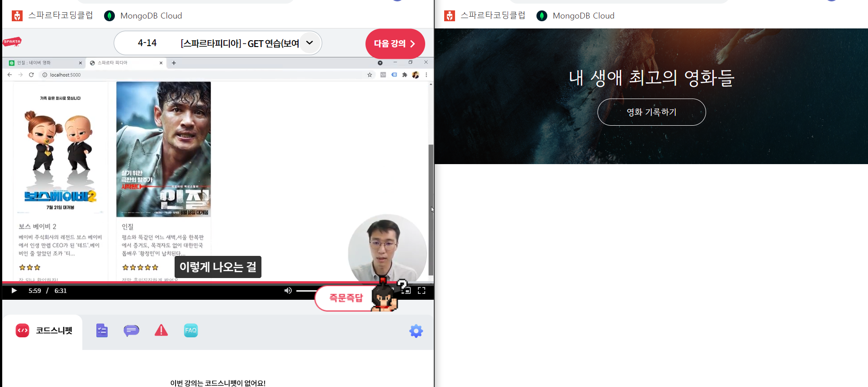Open 스파르타코딩클럽 bookmark in the left window
The image size is (868, 387).
click(52, 15)
